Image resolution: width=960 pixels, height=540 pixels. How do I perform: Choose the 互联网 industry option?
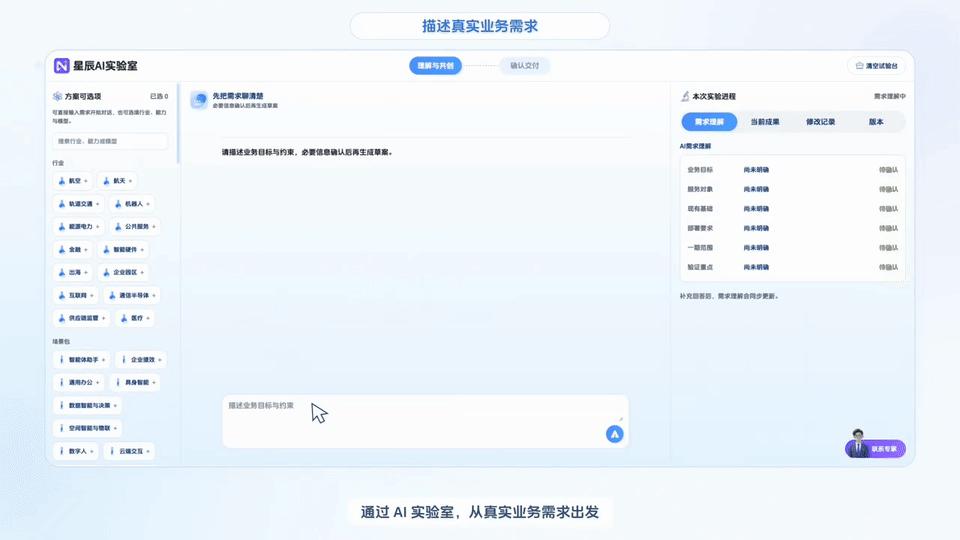[x=76, y=295]
